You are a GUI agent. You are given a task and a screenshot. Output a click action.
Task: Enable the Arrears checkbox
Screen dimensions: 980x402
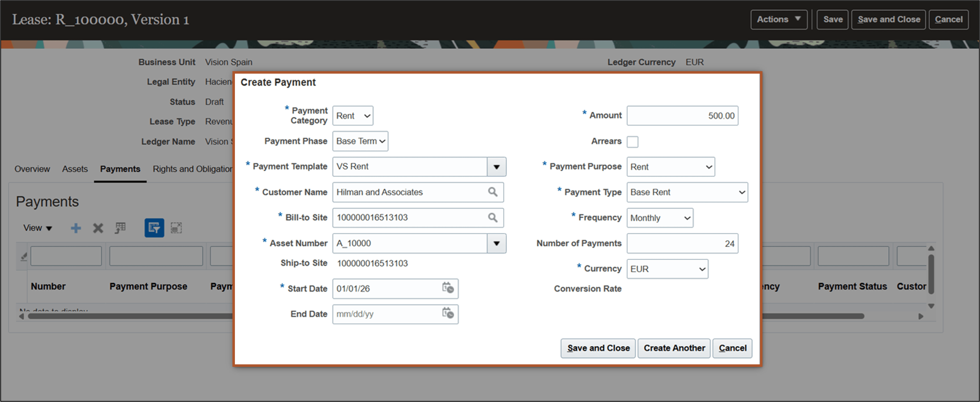coord(633,141)
